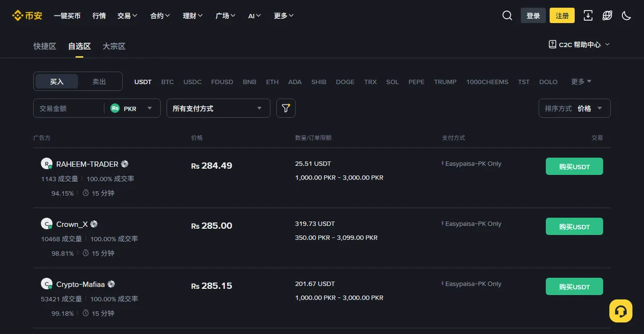Open the PKR currency dropdown

[132, 108]
